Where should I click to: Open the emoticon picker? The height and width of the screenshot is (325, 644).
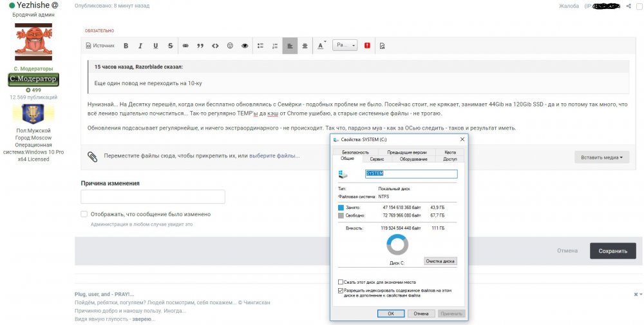pos(230,46)
